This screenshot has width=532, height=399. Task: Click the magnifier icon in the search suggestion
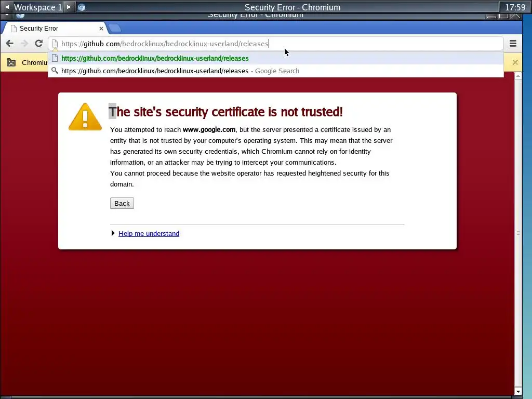[x=55, y=71]
